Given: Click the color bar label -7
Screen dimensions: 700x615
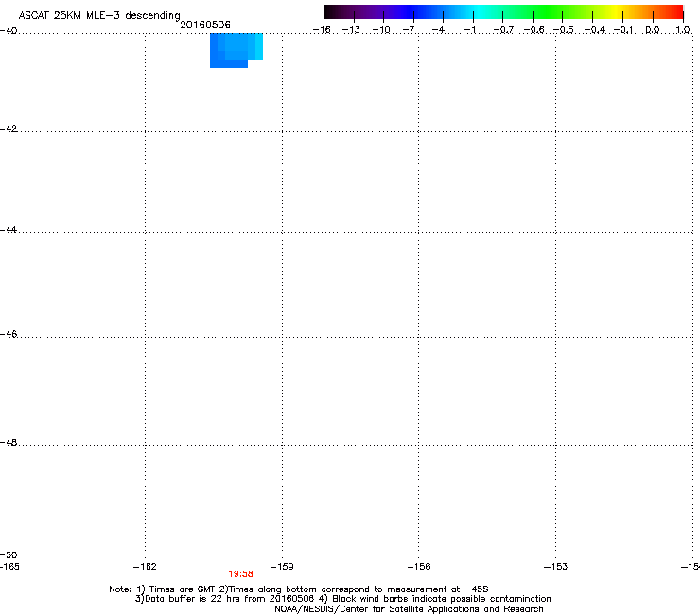Looking at the screenshot, I should pos(409,30).
